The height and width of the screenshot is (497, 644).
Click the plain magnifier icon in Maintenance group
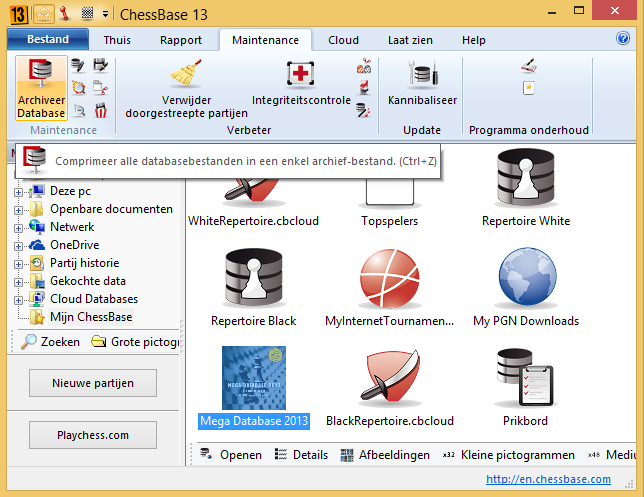[x=78, y=110]
